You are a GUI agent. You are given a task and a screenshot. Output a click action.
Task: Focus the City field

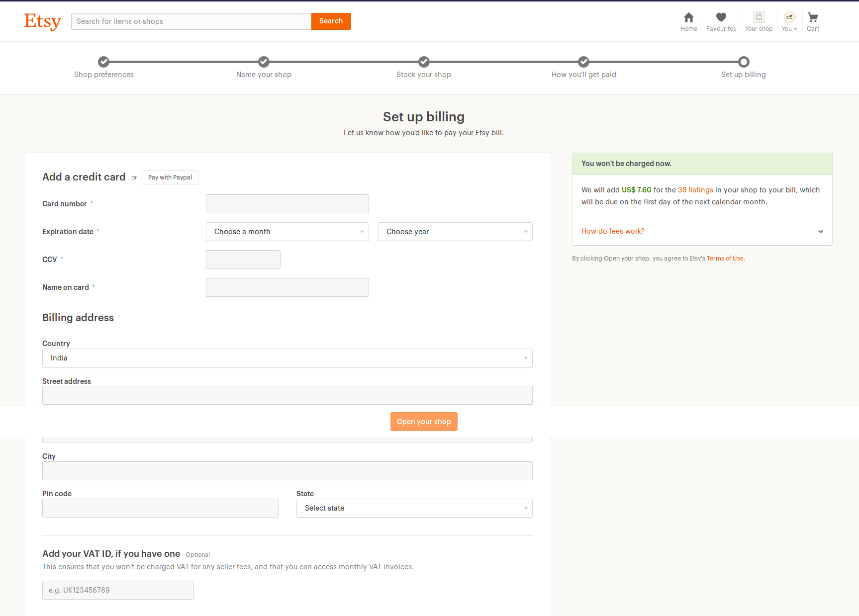coord(287,471)
